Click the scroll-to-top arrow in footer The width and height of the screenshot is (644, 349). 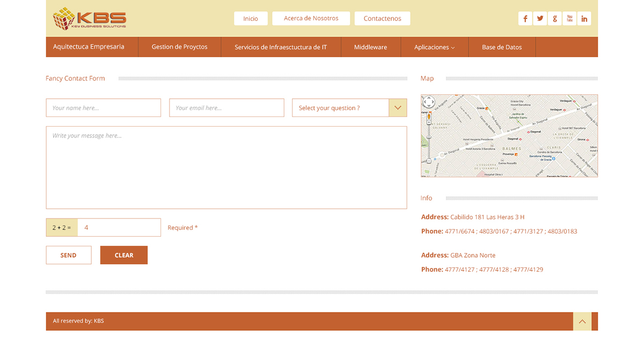[582, 322]
